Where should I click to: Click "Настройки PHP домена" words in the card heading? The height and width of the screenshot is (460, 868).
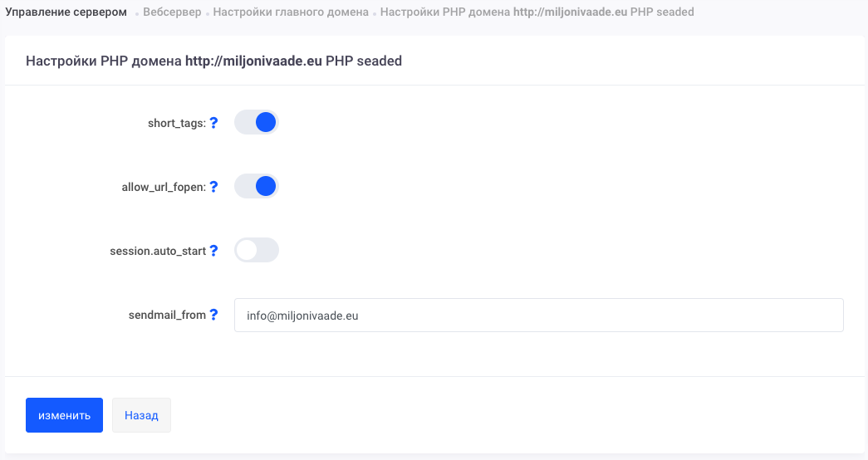104,61
